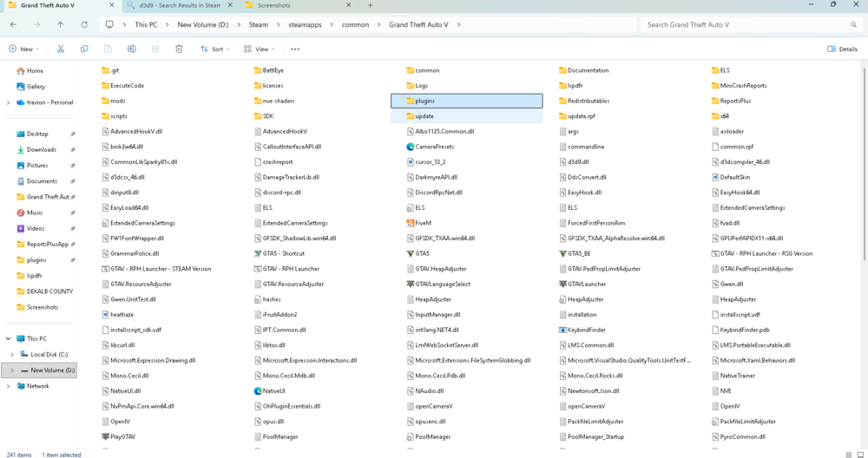Click the Paste toolbar icon
This screenshot has width=868, height=458.
click(x=108, y=49)
